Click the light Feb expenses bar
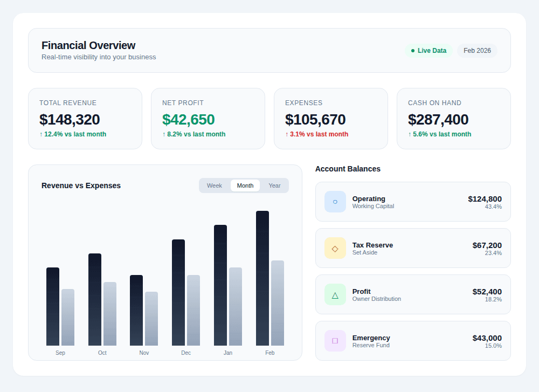 [278, 303]
